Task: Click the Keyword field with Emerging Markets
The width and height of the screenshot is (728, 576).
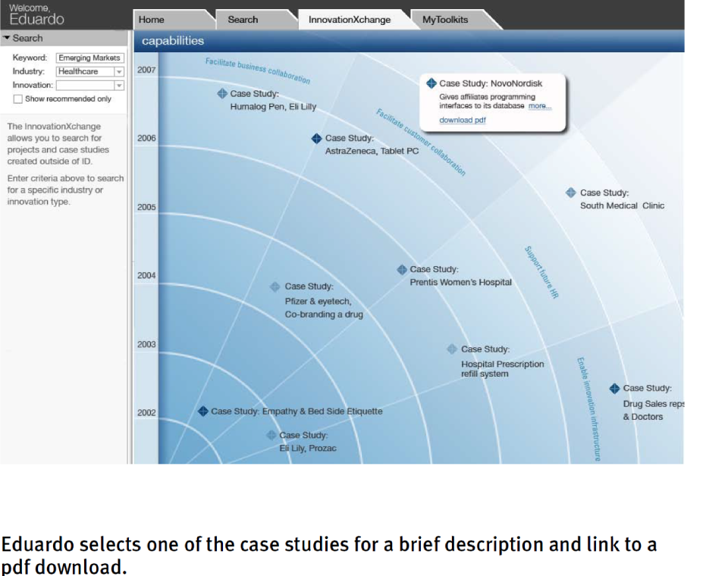Action: [90, 58]
